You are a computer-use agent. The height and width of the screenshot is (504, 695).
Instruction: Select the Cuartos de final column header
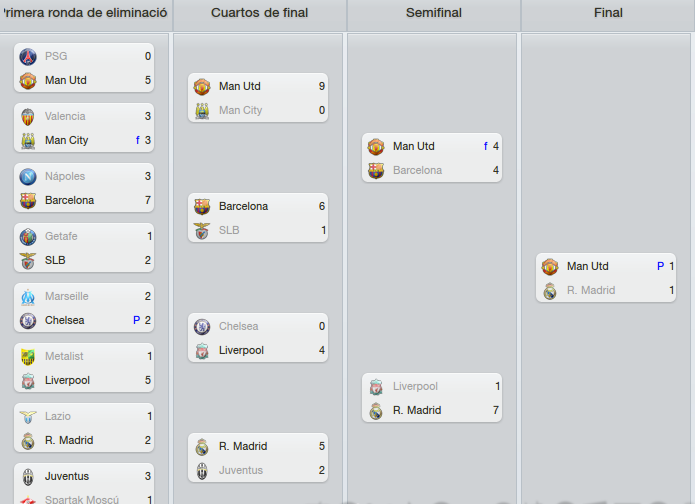tap(259, 13)
